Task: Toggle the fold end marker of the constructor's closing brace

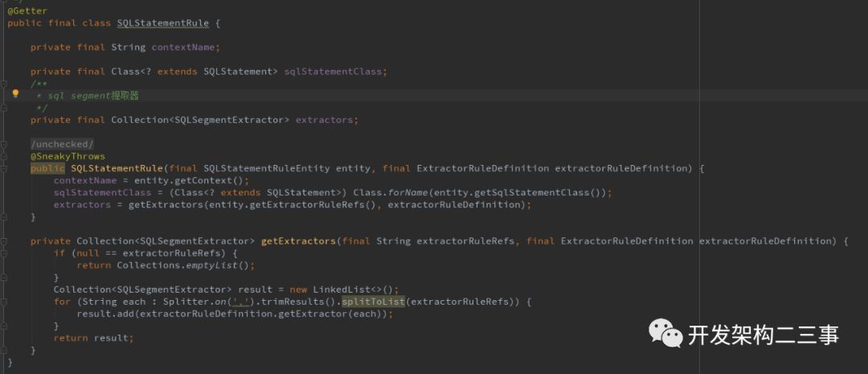Action: [x=3, y=216]
